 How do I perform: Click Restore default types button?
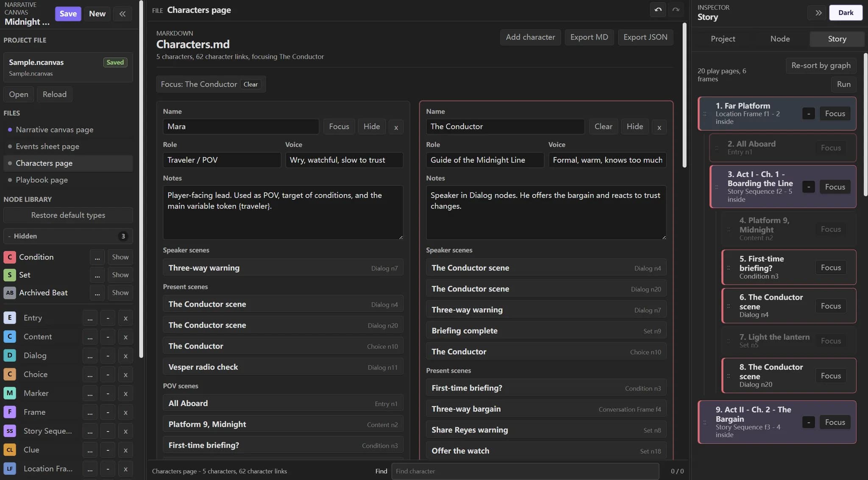(x=68, y=215)
